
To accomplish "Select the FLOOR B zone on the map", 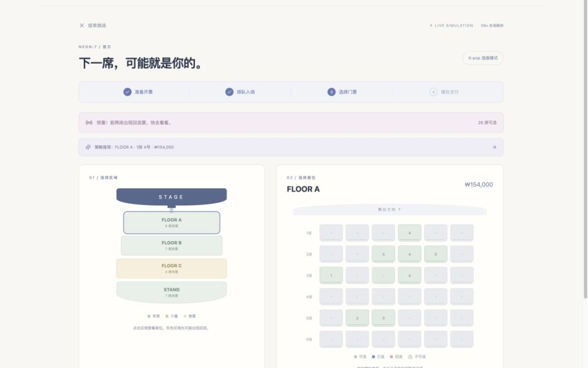I will [x=171, y=245].
